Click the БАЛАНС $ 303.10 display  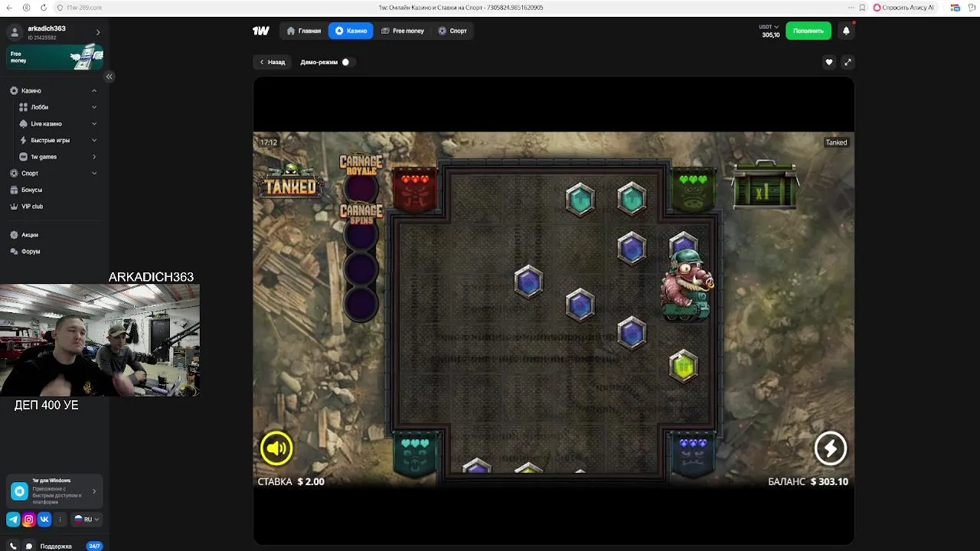coord(808,481)
